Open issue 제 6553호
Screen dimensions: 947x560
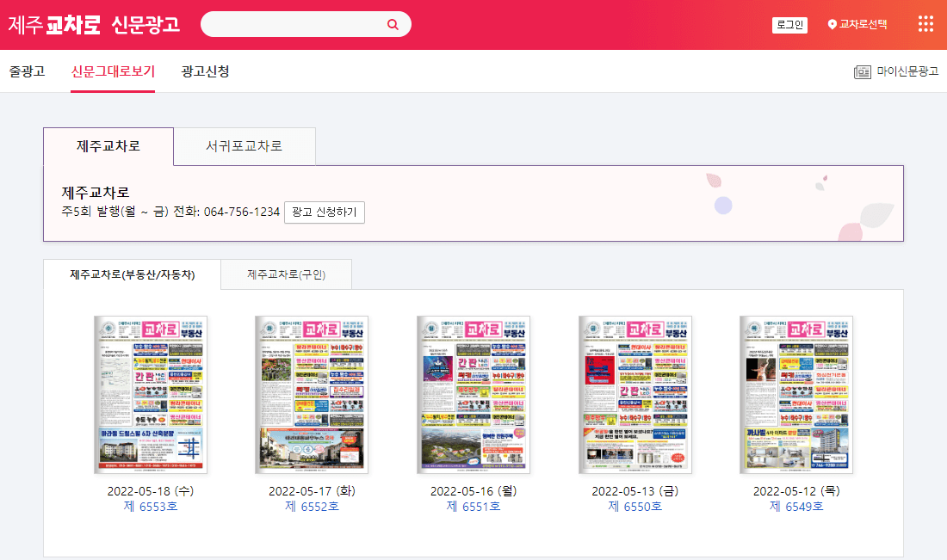[150, 508]
